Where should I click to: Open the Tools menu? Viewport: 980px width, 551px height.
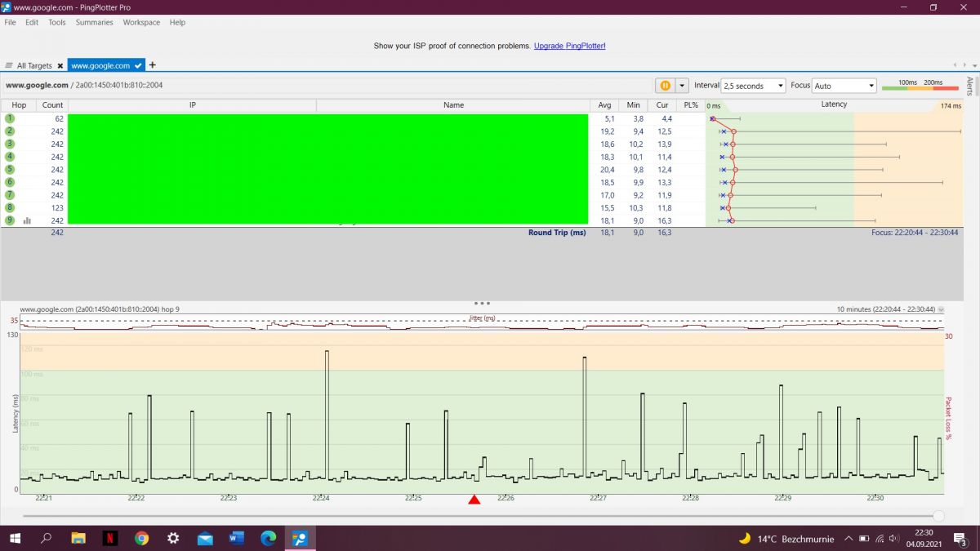(x=57, y=23)
